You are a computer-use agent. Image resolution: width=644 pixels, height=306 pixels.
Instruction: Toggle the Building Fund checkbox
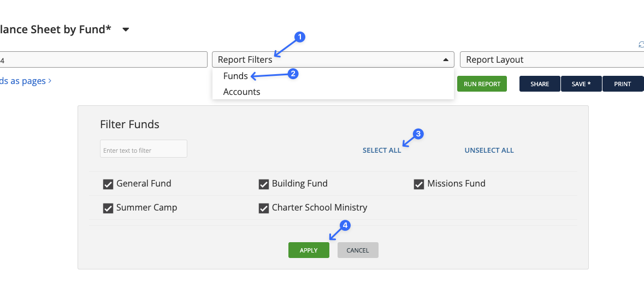pos(264,184)
